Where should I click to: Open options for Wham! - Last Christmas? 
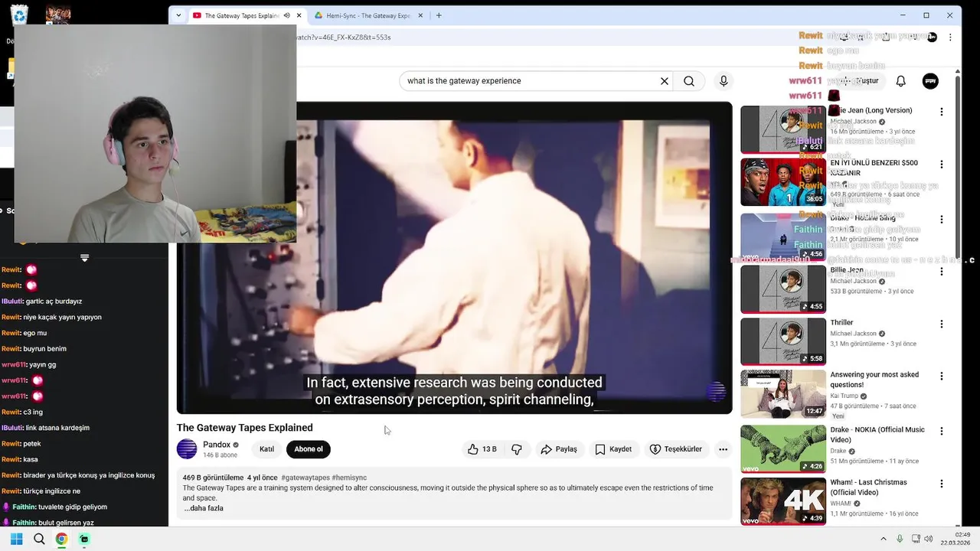[942, 484]
